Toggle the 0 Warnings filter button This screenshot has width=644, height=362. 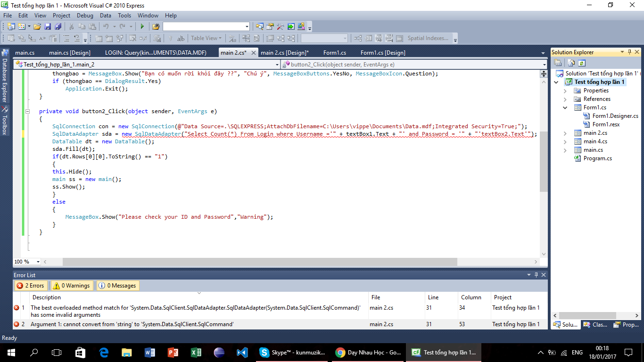(x=72, y=286)
